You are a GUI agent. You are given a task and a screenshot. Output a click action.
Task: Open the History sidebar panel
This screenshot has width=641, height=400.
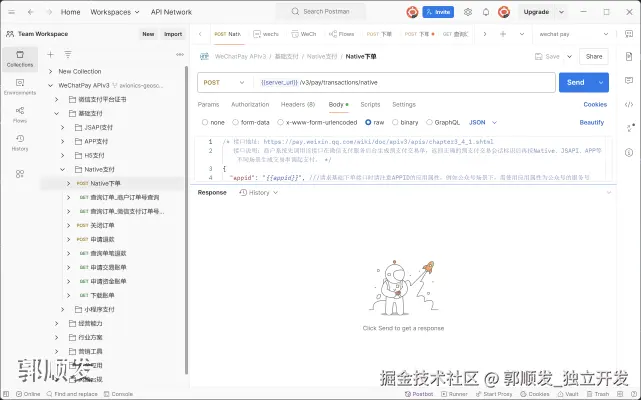click(x=20, y=143)
